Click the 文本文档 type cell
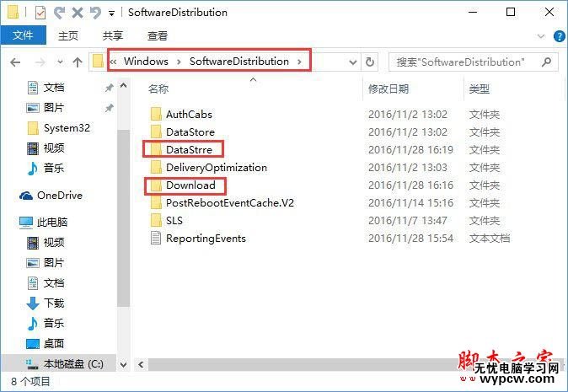Screen dimensions: 568x392 pyautogui.click(x=490, y=239)
